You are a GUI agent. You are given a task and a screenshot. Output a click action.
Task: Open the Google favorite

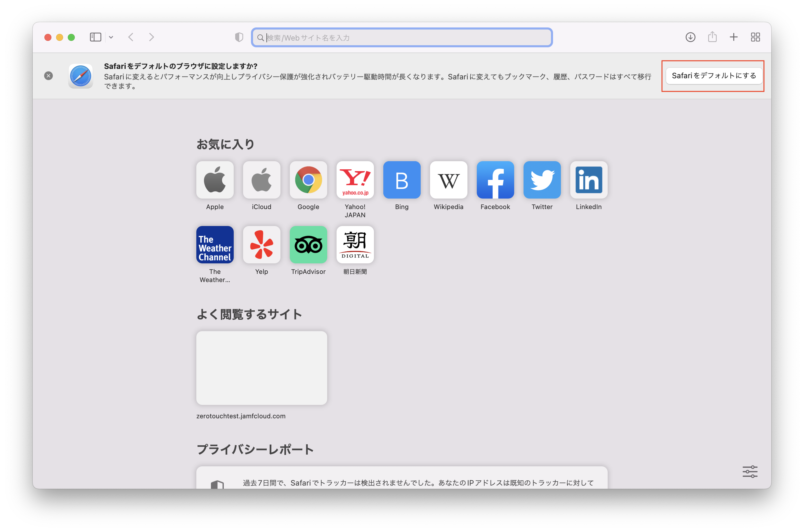[309, 180]
